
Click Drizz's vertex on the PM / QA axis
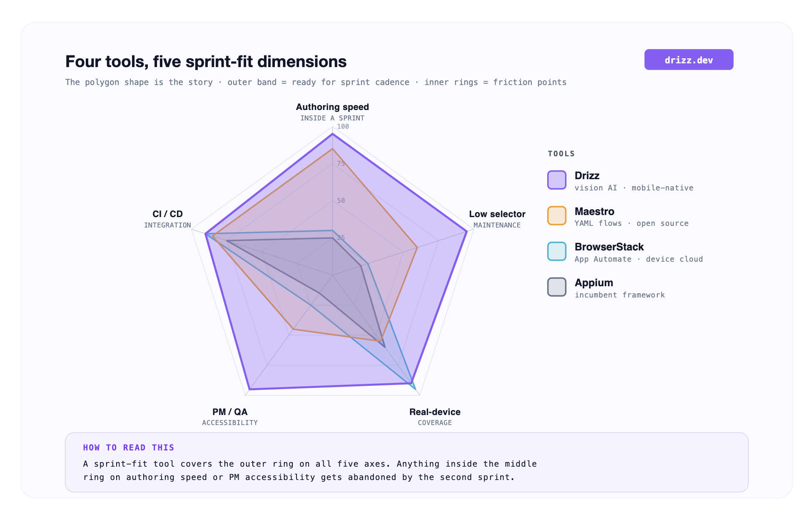click(249, 390)
